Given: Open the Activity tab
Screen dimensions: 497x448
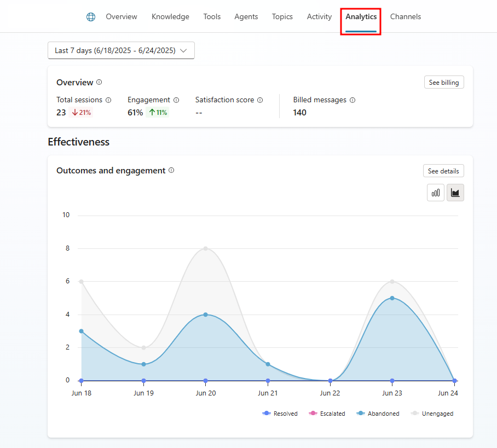Looking at the screenshot, I should pos(319,17).
